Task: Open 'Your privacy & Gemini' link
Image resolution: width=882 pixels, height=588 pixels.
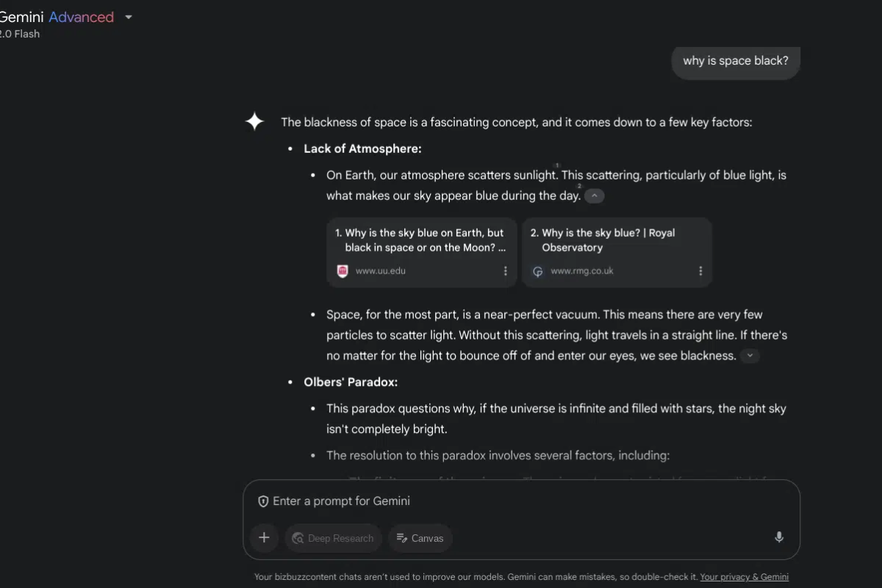Action: (745, 577)
